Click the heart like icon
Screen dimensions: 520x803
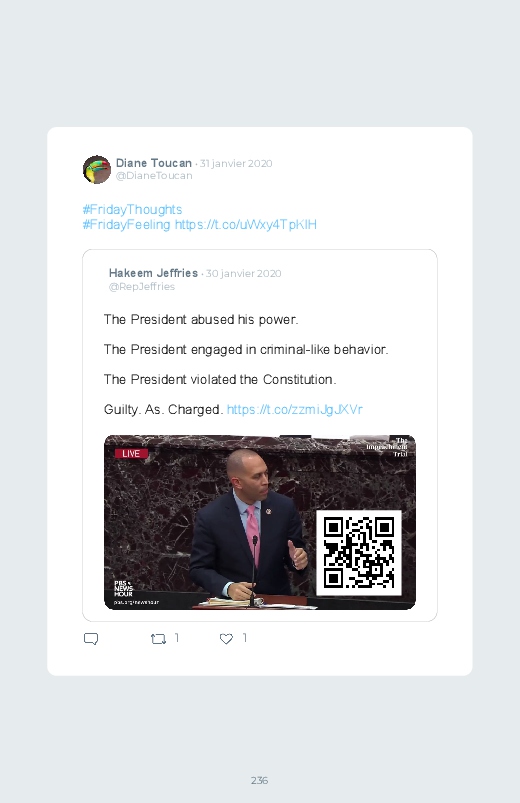click(226, 639)
